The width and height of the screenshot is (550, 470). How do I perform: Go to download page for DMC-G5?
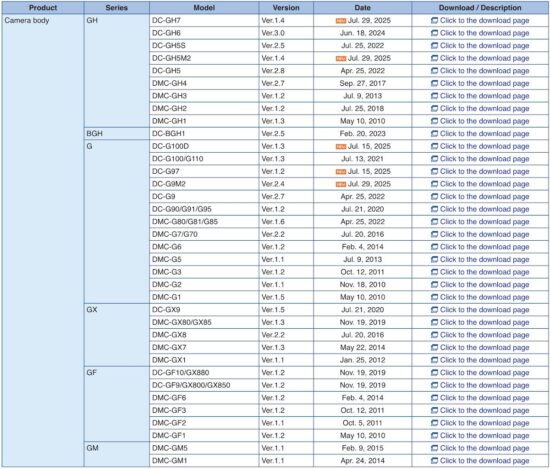point(484,260)
